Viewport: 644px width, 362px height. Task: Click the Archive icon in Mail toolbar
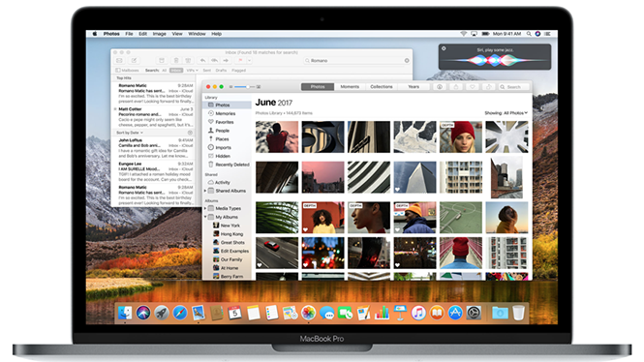click(162, 61)
